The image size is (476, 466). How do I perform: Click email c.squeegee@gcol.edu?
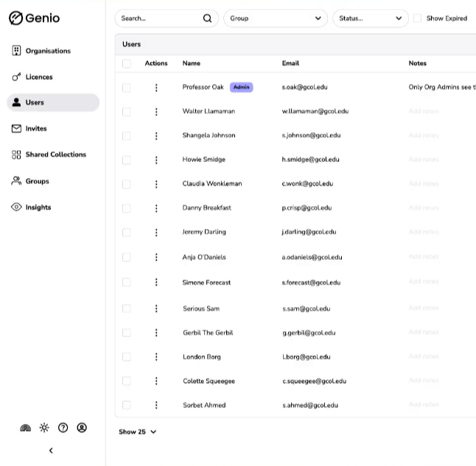pyautogui.click(x=314, y=381)
